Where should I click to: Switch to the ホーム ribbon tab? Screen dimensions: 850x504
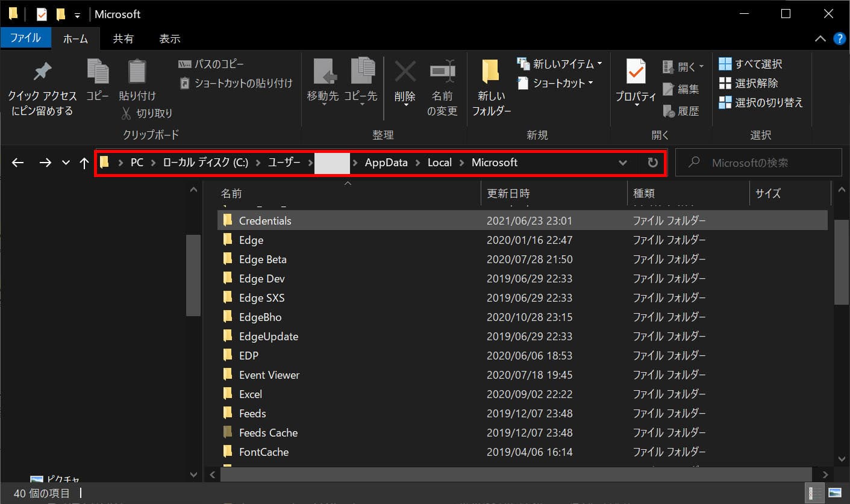[x=75, y=39]
